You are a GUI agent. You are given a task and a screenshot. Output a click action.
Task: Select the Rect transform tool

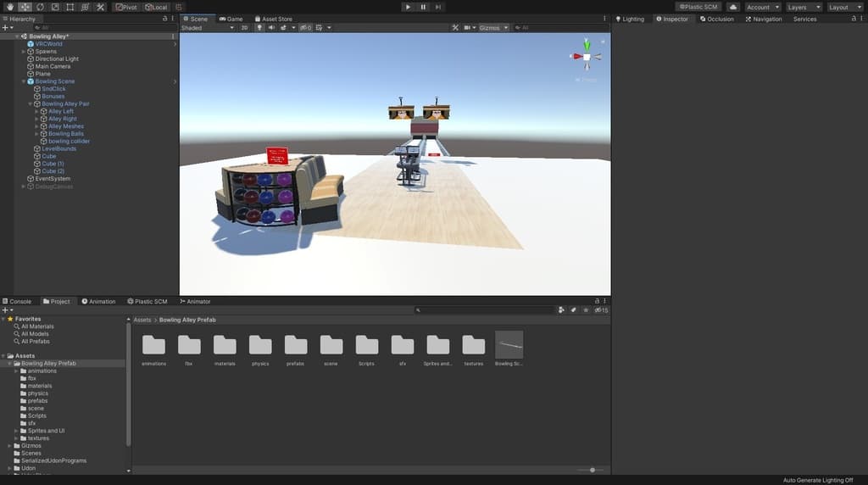(x=70, y=7)
